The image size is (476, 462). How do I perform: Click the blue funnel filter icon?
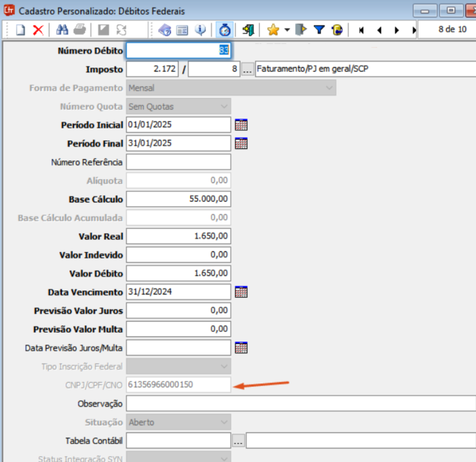tap(319, 30)
